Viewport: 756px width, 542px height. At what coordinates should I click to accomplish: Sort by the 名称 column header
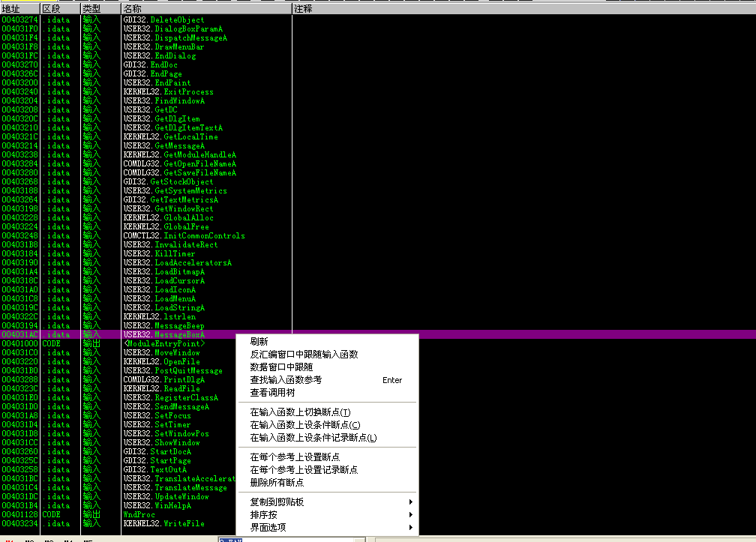(207, 9)
